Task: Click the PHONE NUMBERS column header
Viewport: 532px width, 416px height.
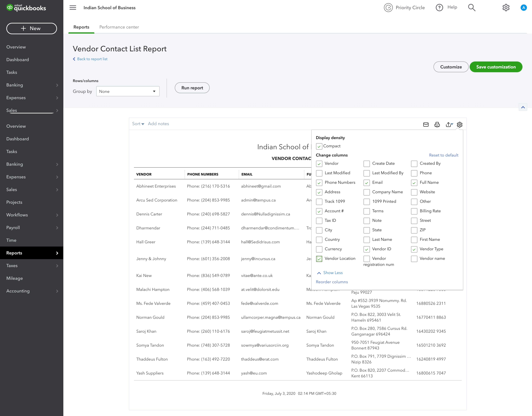Action: [x=203, y=174]
